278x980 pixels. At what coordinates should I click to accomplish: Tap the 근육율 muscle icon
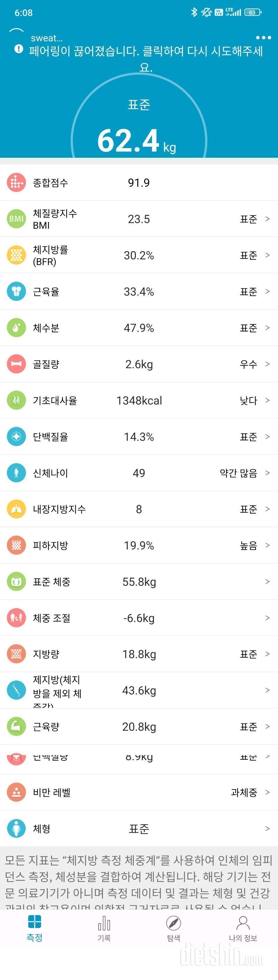tap(16, 291)
